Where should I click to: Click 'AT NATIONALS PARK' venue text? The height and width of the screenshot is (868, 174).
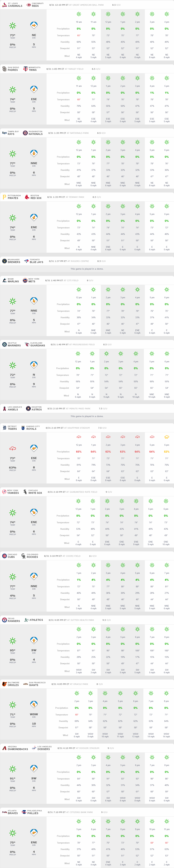pos(77,133)
